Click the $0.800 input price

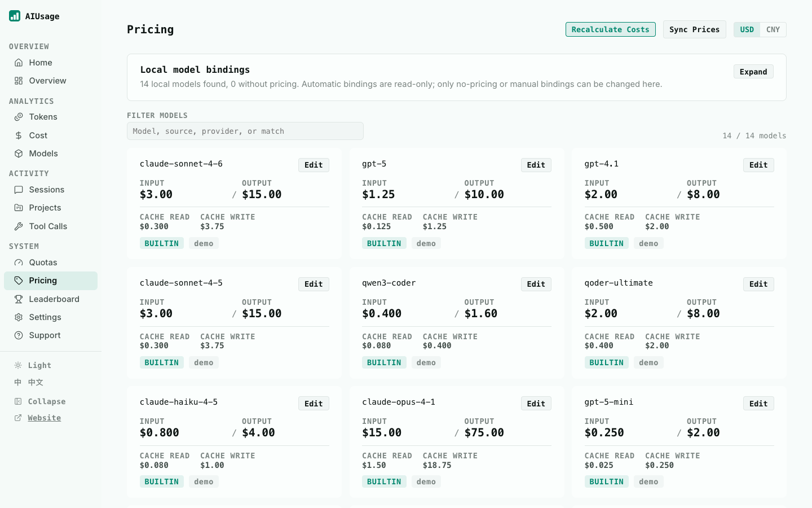(160, 432)
